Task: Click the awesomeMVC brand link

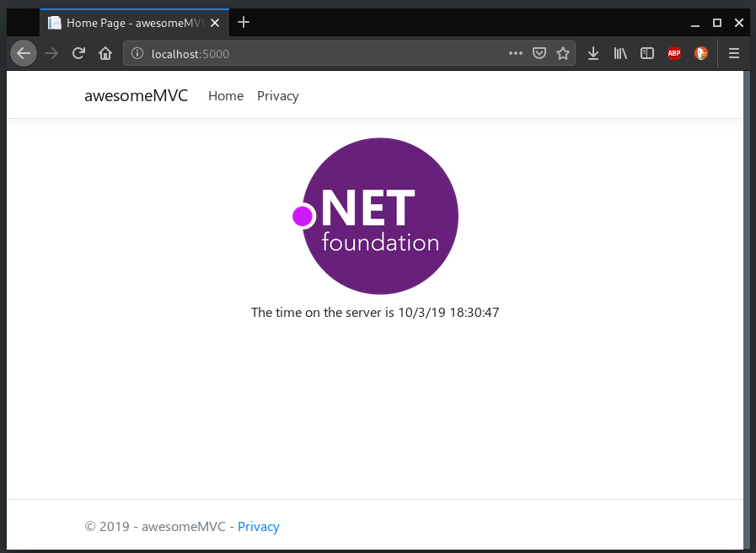Action: click(136, 95)
